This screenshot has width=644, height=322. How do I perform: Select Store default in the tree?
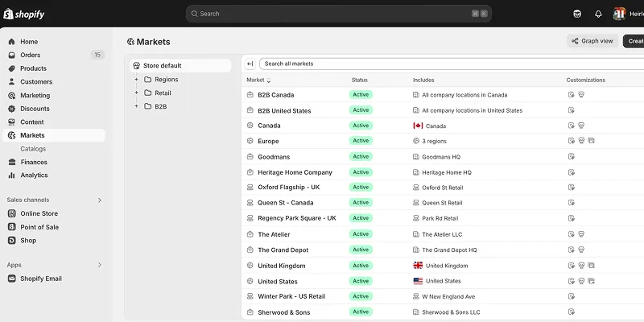click(x=180, y=66)
